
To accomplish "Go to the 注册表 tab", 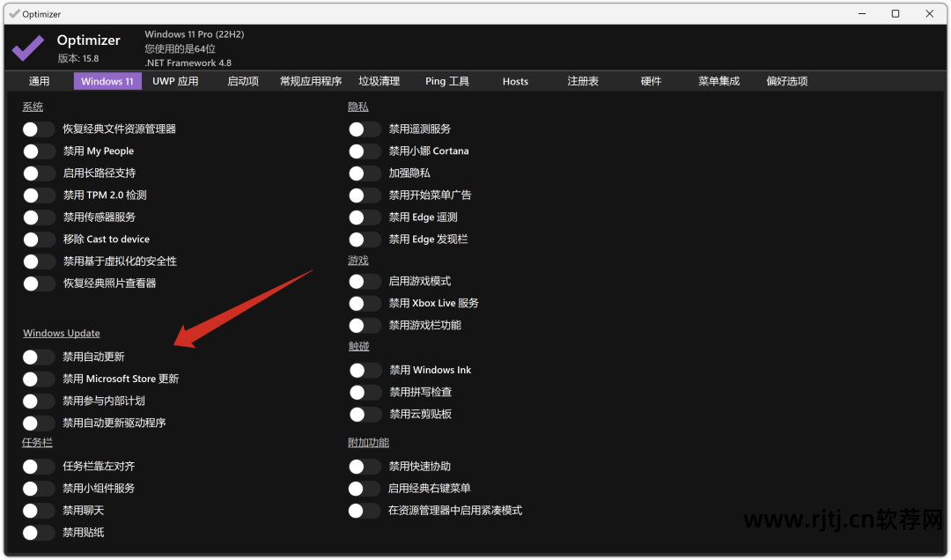I will point(582,80).
